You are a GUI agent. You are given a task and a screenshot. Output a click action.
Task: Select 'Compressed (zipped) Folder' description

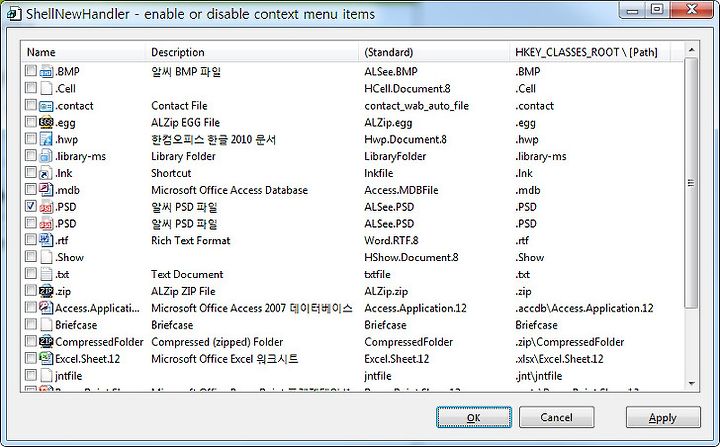(x=217, y=342)
